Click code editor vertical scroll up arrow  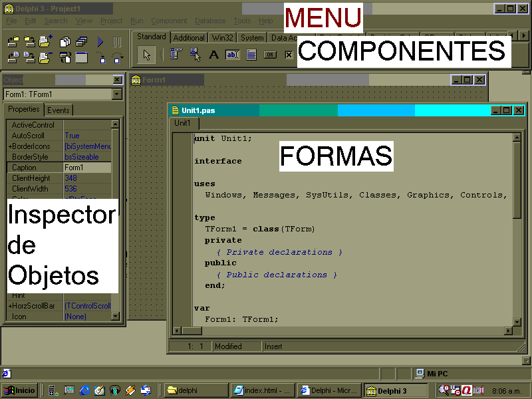517,138
